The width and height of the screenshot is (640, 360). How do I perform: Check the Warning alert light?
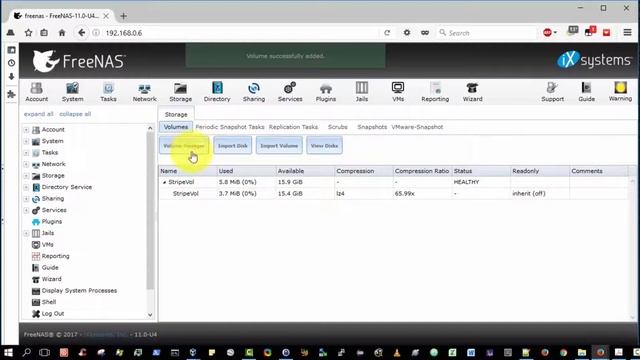620,91
